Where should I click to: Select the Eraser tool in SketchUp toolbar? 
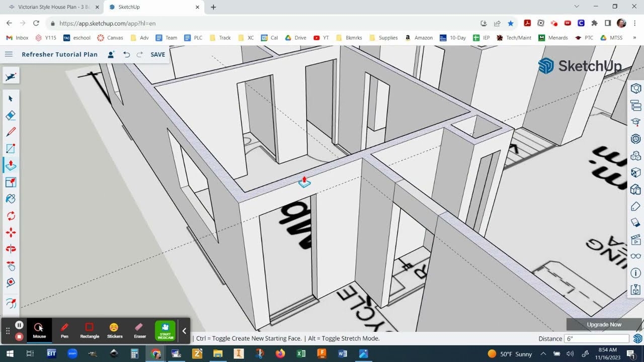coord(11,115)
